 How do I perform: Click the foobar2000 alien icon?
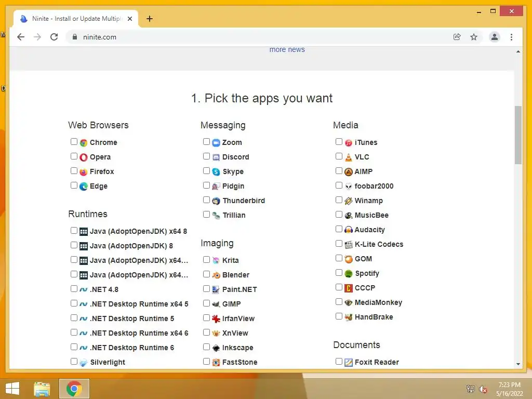tap(349, 187)
